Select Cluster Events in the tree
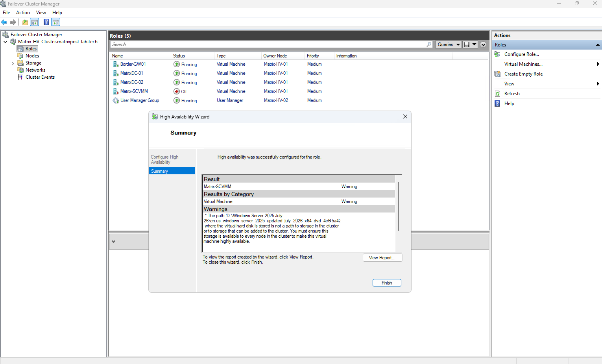The width and height of the screenshot is (602, 364). click(40, 77)
